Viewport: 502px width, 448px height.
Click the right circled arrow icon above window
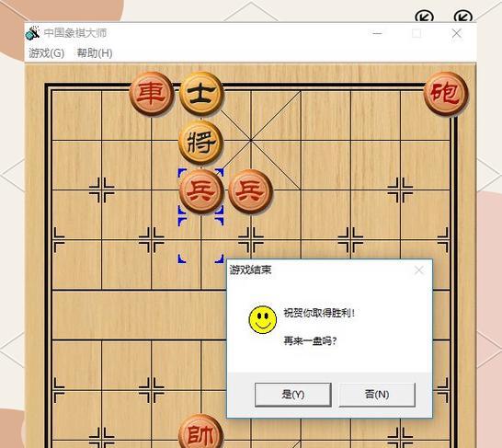click(x=463, y=17)
